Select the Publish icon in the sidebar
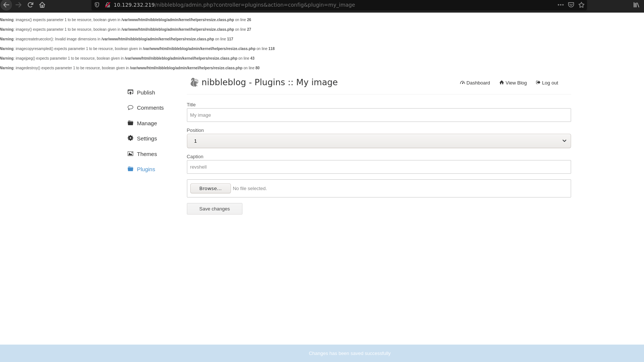The image size is (644, 362). point(130,92)
